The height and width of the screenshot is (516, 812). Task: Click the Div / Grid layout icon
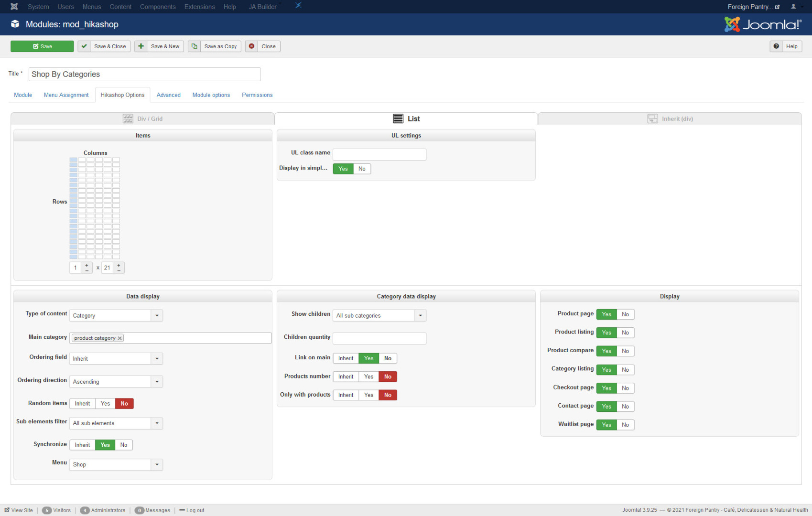(x=128, y=119)
